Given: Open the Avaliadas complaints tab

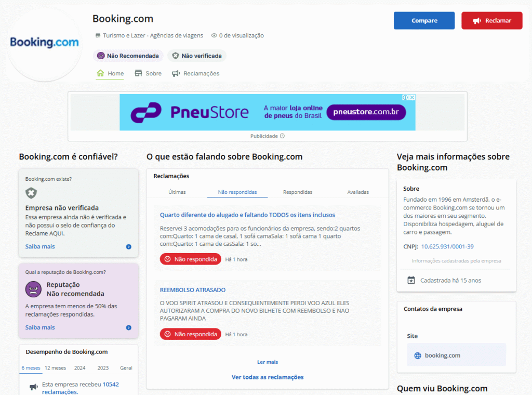Looking at the screenshot, I should pyautogui.click(x=358, y=192).
